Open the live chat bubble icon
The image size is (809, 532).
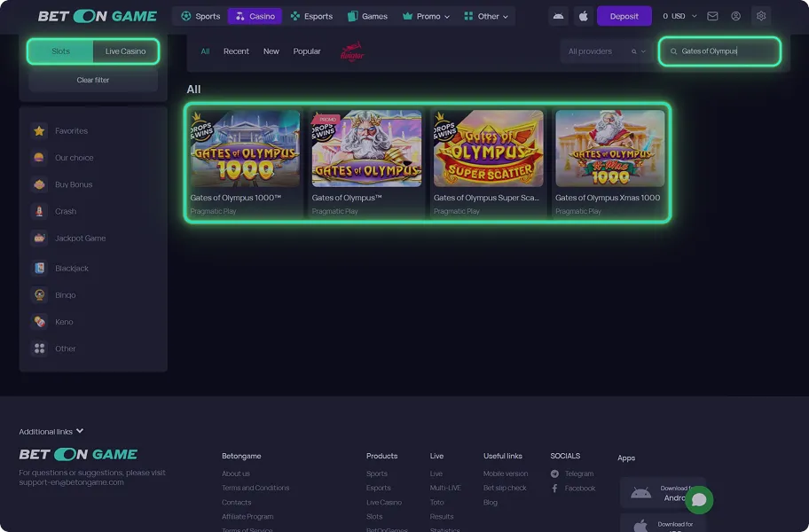point(699,500)
